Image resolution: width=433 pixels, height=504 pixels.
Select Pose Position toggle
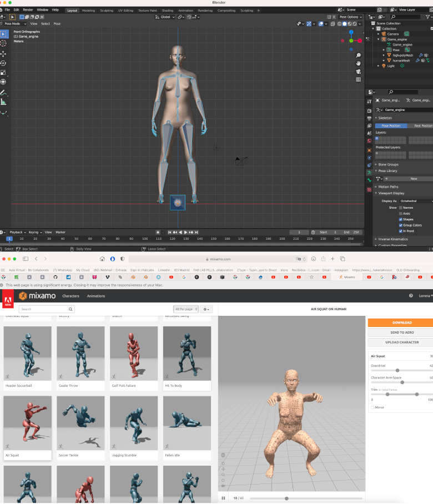pos(391,125)
